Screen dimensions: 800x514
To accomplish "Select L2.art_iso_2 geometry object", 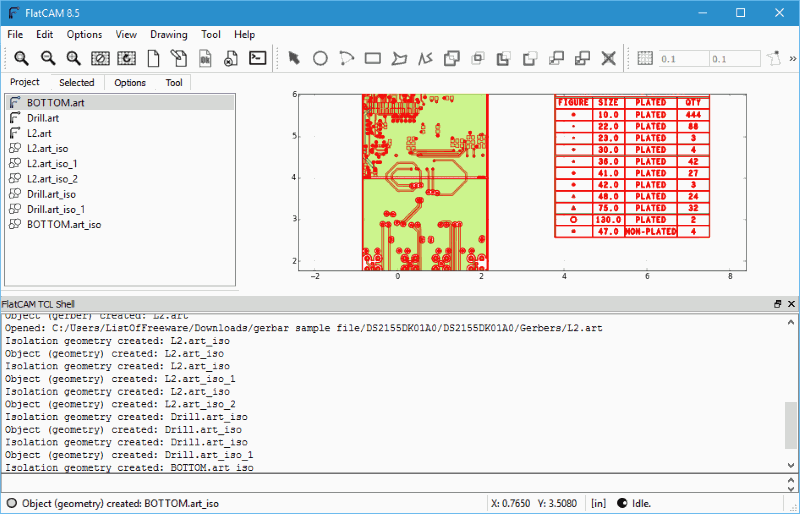I will [x=120, y=179].
